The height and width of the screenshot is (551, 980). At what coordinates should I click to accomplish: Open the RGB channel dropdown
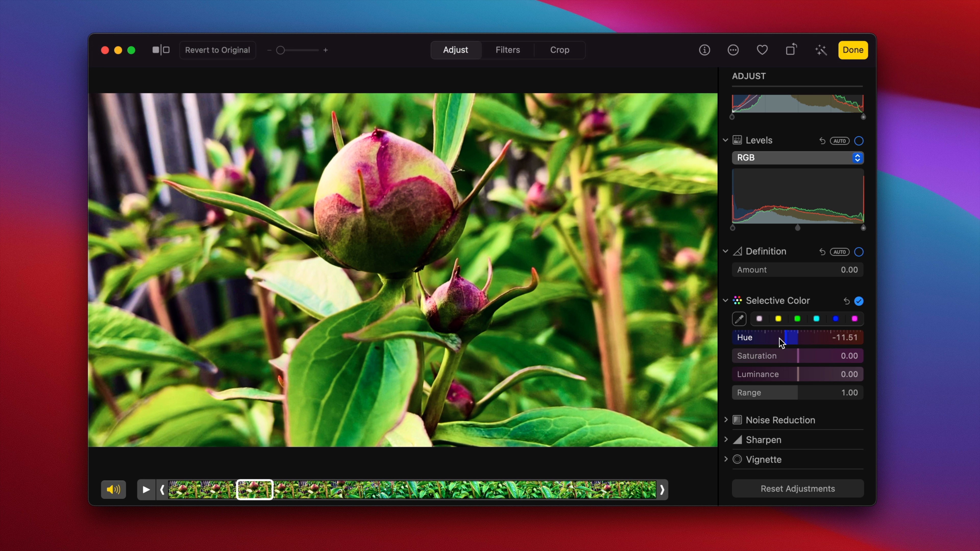tap(797, 158)
